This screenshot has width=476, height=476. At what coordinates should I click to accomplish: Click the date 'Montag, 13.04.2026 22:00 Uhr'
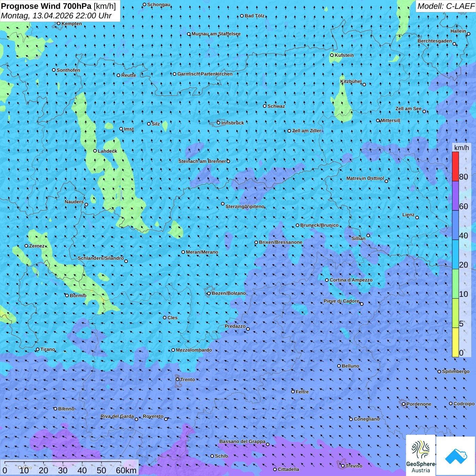pyautogui.click(x=56, y=16)
